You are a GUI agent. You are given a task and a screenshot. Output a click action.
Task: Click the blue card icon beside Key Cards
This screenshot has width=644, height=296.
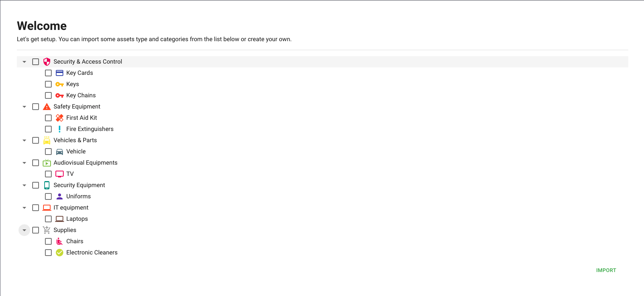[x=60, y=73]
